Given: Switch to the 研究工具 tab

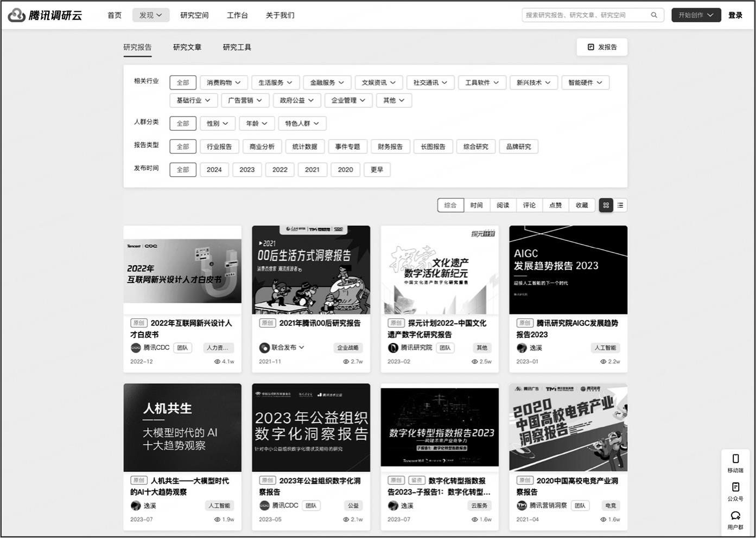Looking at the screenshot, I should pos(237,47).
